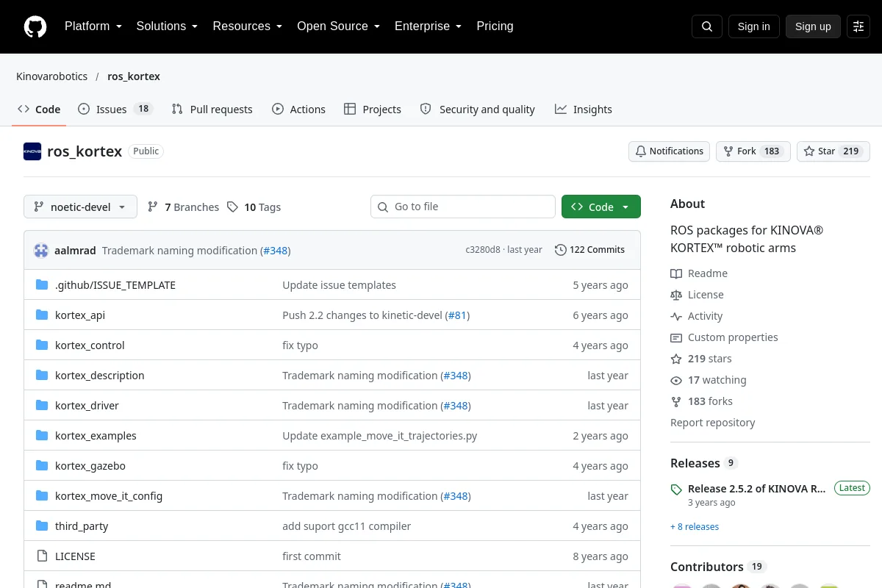Image resolution: width=882 pixels, height=588 pixels.
Task: Click the tag icon for Tags
Action: tap(232, 207)
